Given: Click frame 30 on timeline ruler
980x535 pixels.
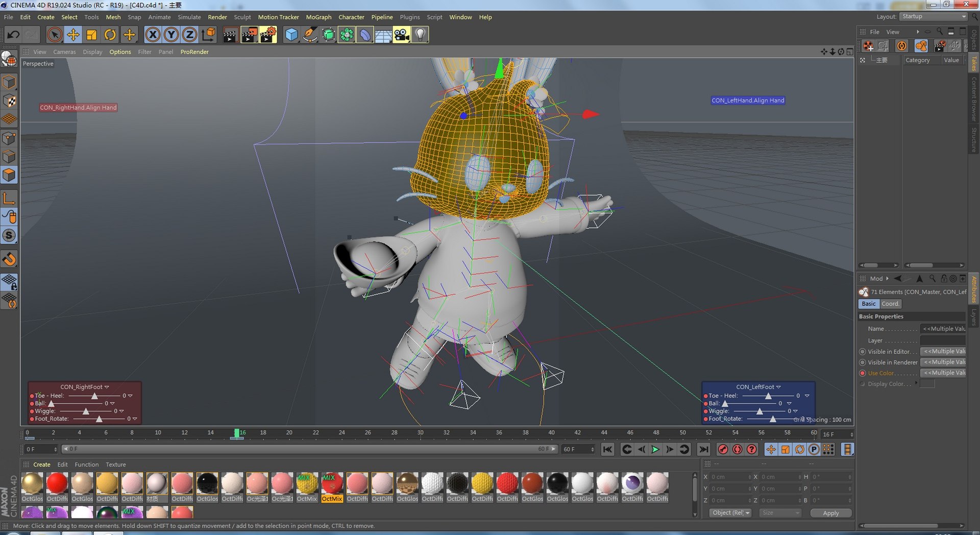Looking at the screenshot, I should click(x=420, y=433).
